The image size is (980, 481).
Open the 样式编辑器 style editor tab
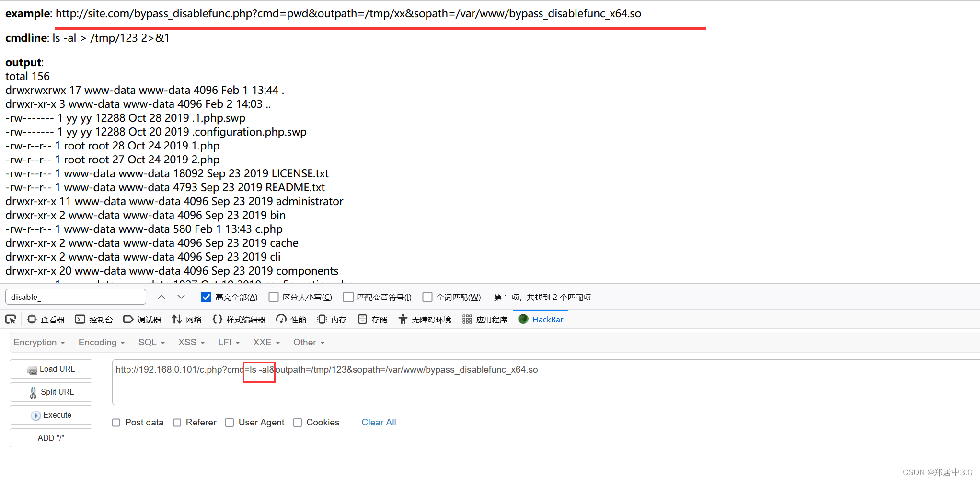[x=239, y=320]
